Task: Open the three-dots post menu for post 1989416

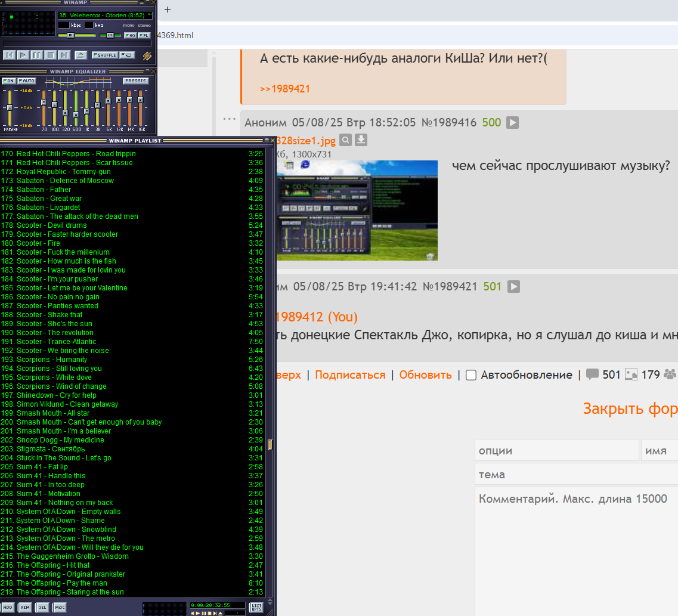Action: coord(229,119)
